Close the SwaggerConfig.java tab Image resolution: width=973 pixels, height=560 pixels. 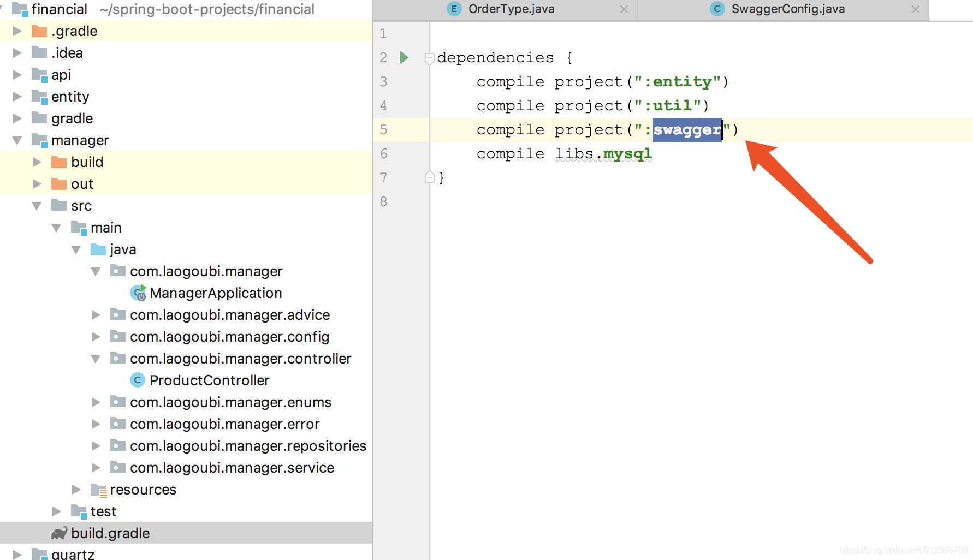click(x=916, y=9)
